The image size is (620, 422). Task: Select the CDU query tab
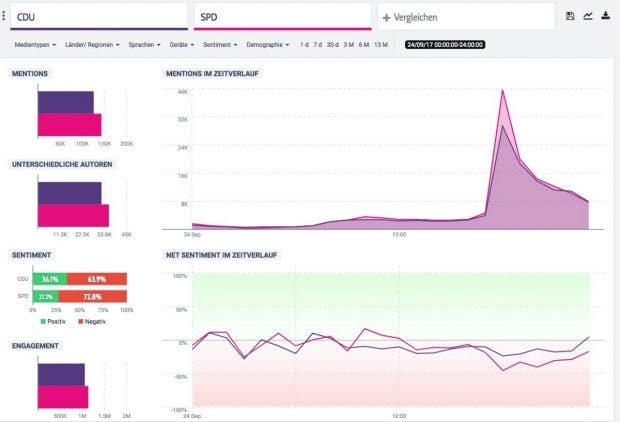(x=99, y=17)
